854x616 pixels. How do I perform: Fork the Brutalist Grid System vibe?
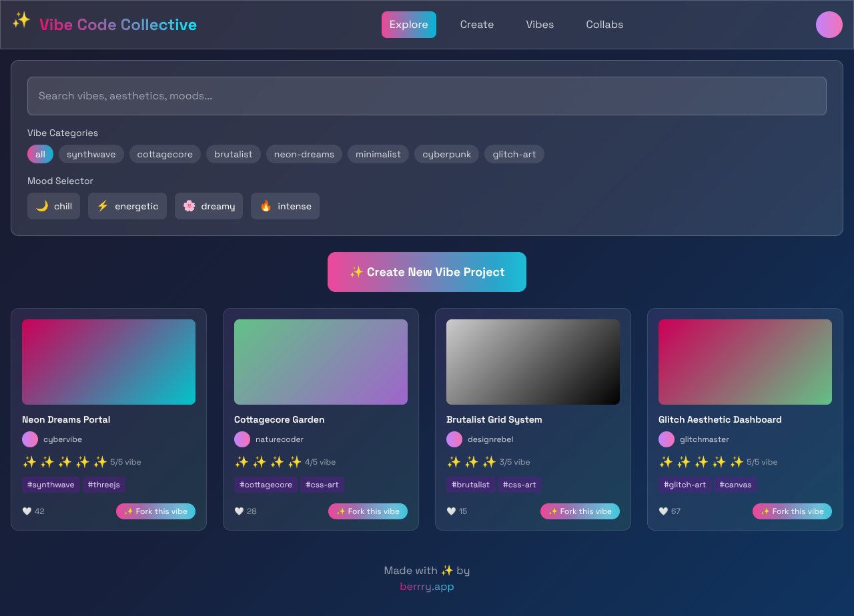[x=580, y=511]
